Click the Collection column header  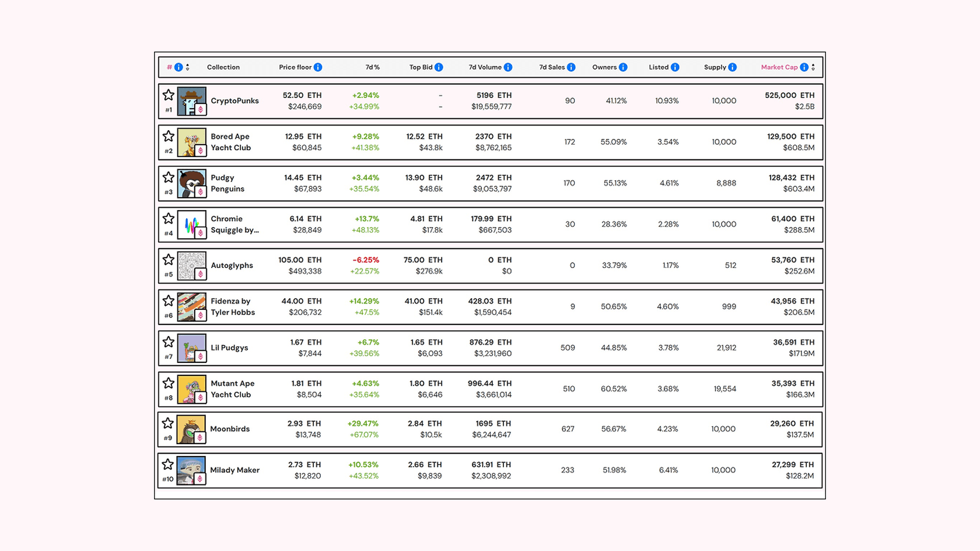click(223, 67)
